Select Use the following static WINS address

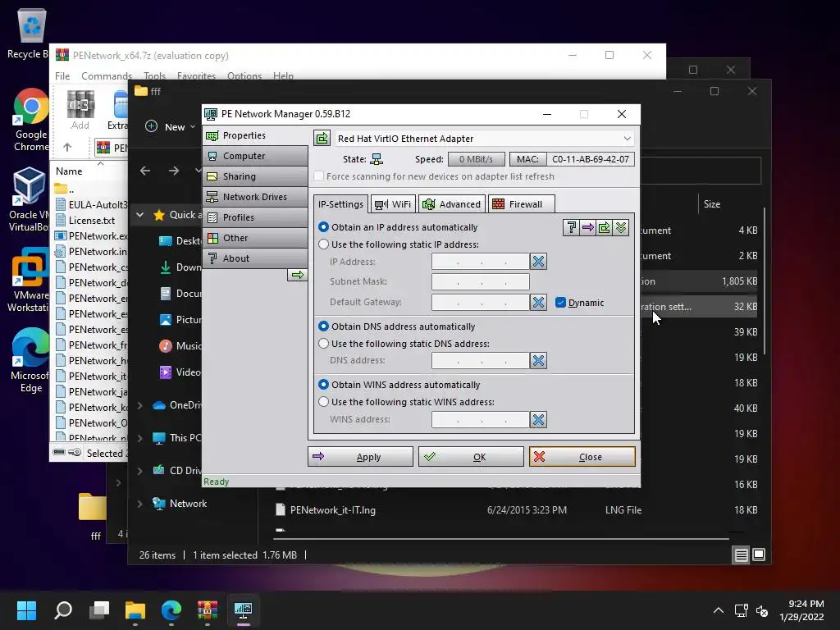pos(323,402)
